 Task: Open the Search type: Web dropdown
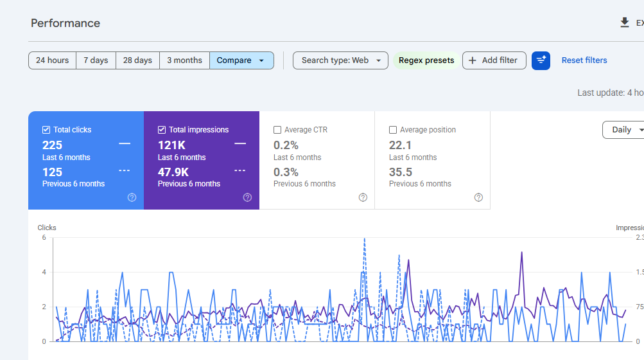(340, 60)
